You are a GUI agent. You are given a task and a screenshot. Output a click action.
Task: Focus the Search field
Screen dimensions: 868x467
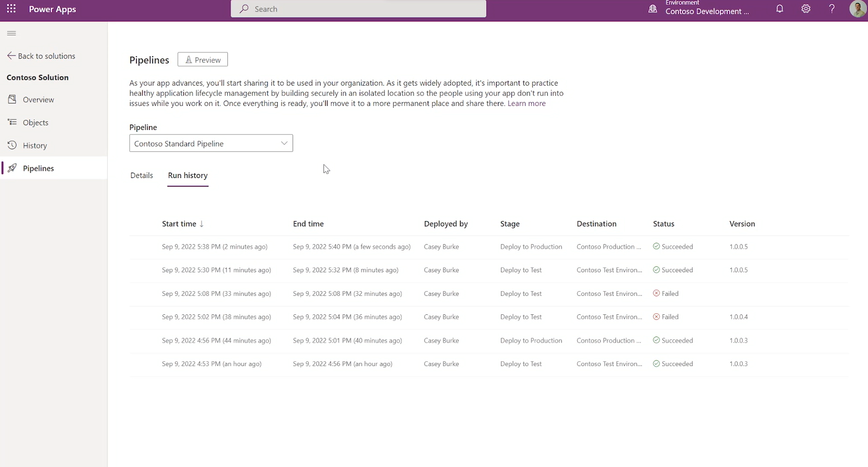pos(358,9)
